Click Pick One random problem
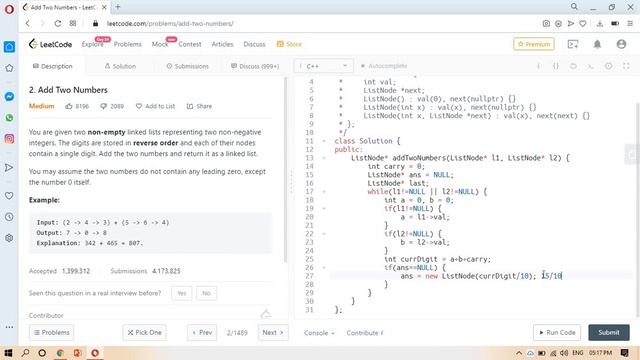 pyautogui.click(x=144, y=333)
